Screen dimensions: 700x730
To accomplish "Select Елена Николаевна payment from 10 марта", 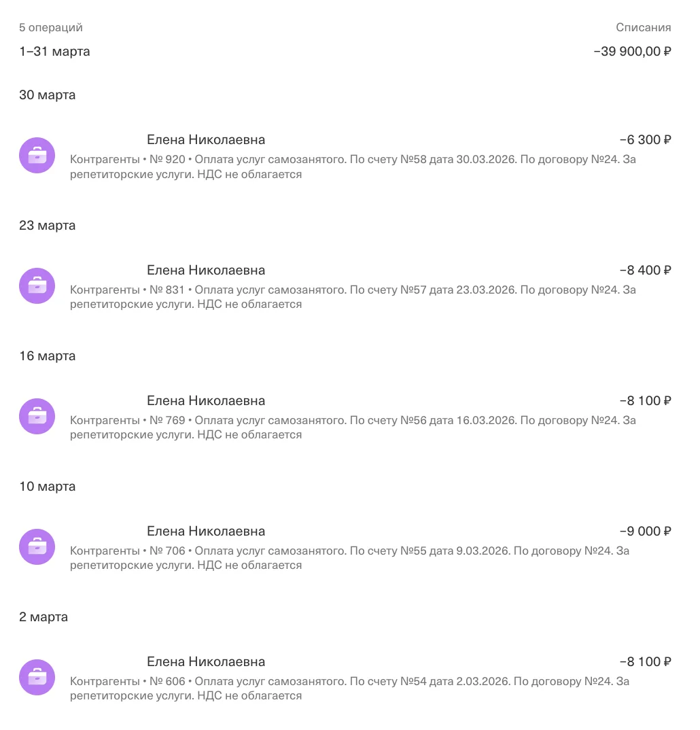I will click(206, 532).
